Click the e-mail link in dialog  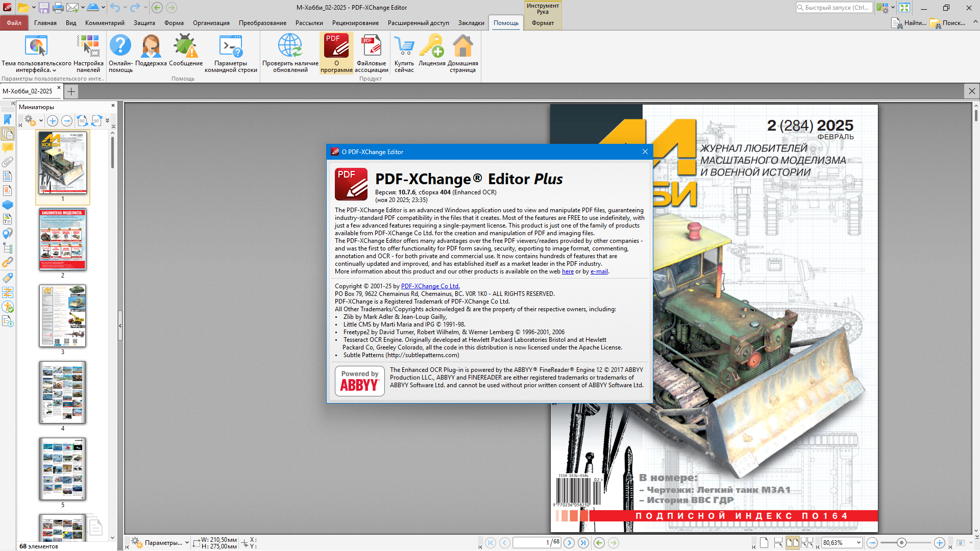tap(599, 271)
